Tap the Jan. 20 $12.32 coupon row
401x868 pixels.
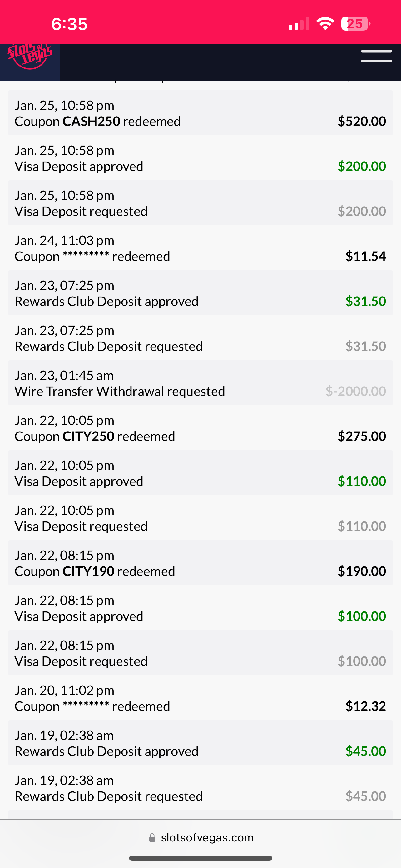pyautogui.click(x=200, y=698)
